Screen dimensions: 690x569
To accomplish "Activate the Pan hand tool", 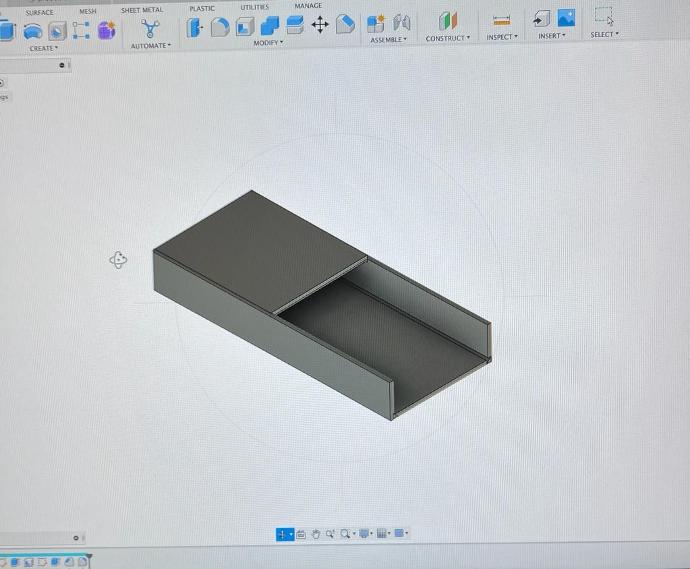I will click(316, 534).
